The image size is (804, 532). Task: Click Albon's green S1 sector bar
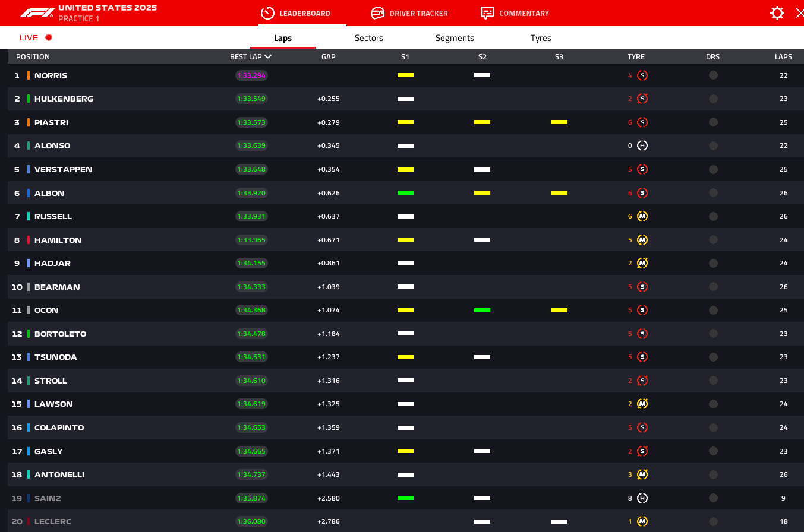405,193
